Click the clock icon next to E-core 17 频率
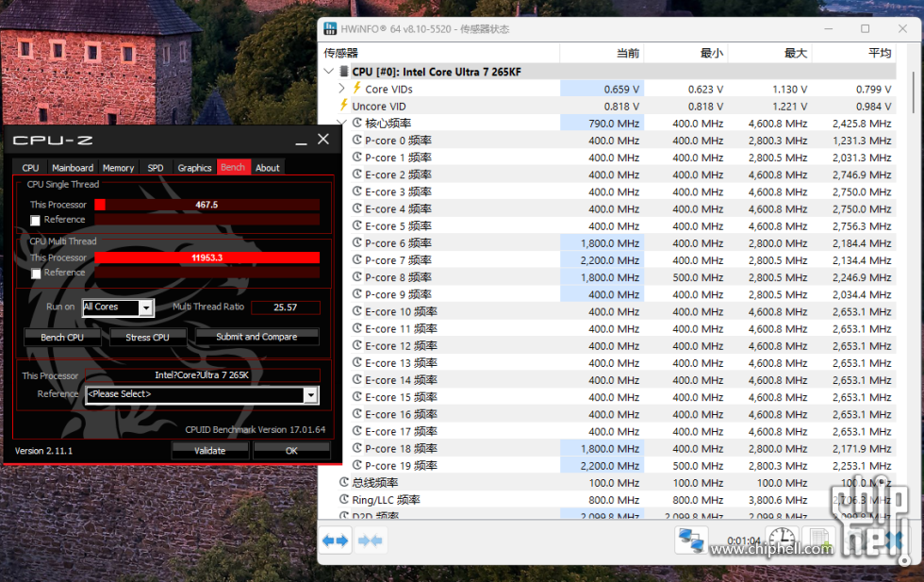The height and width of the screenshot is (582, 924). click(357, 430)
